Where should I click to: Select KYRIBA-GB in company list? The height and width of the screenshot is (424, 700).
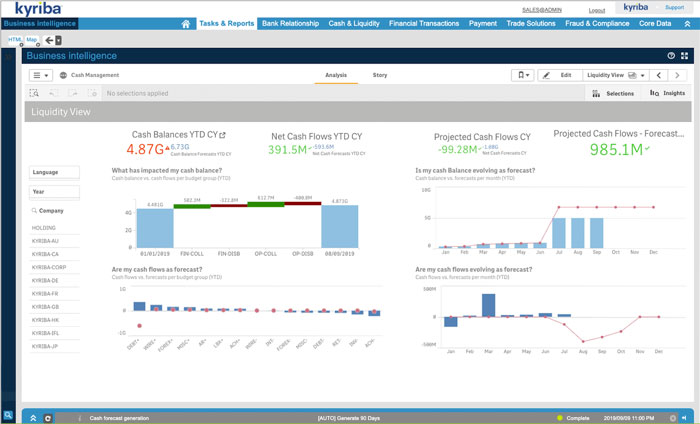54,307
